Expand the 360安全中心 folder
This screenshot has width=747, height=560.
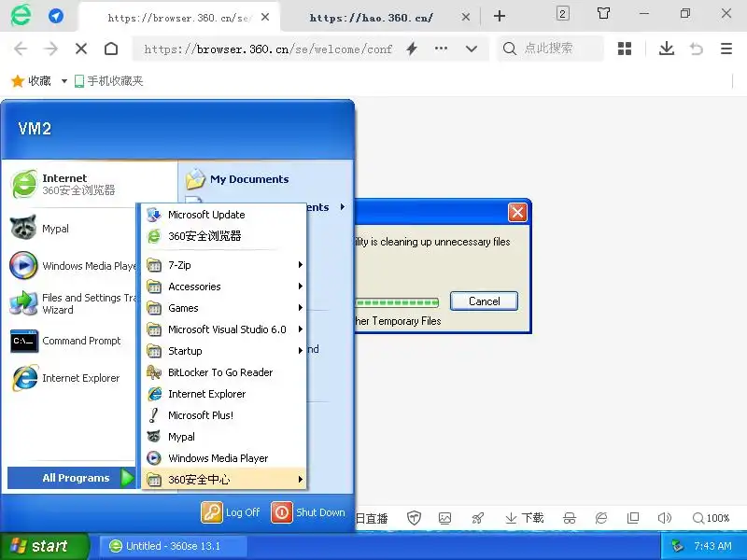pyautogui.click(x=224, y=479)
